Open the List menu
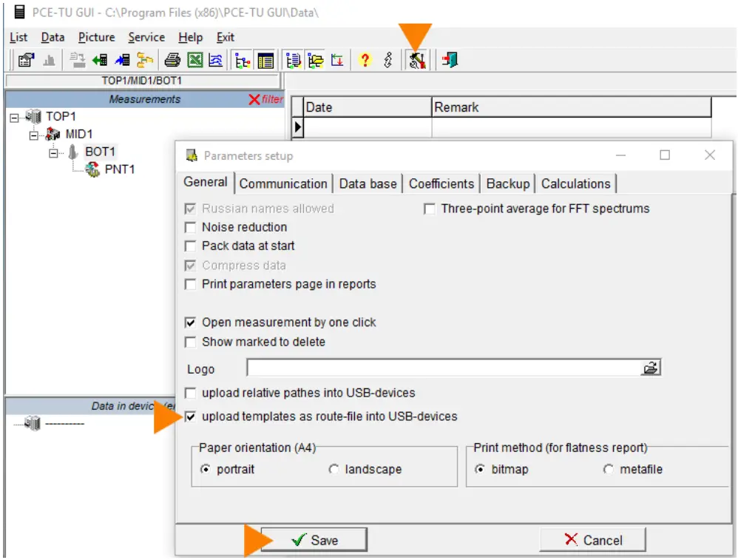Screen dimensions: 738x560 (x=18, y=37)
